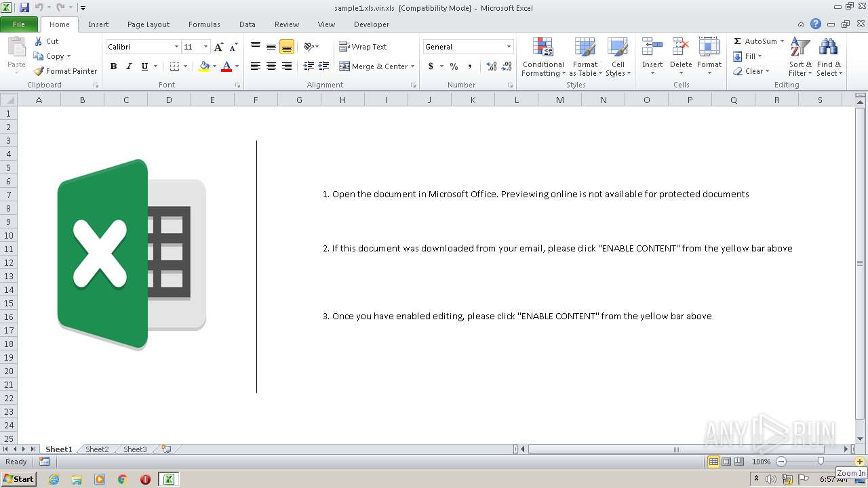The height and width of the screenshot is (488, 868).
Task: Switch to the Data tab
Action: [x=248, y=24]
